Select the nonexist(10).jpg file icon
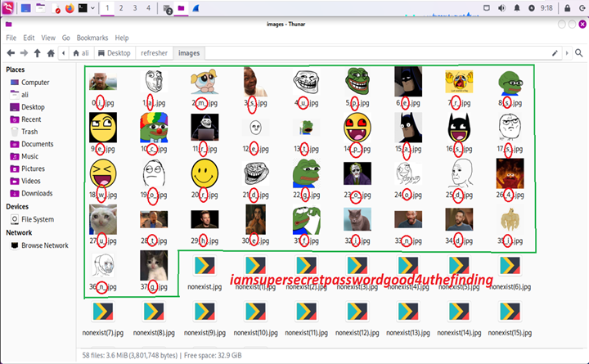Screen dimensions: 589x364 tap(255, 312)
